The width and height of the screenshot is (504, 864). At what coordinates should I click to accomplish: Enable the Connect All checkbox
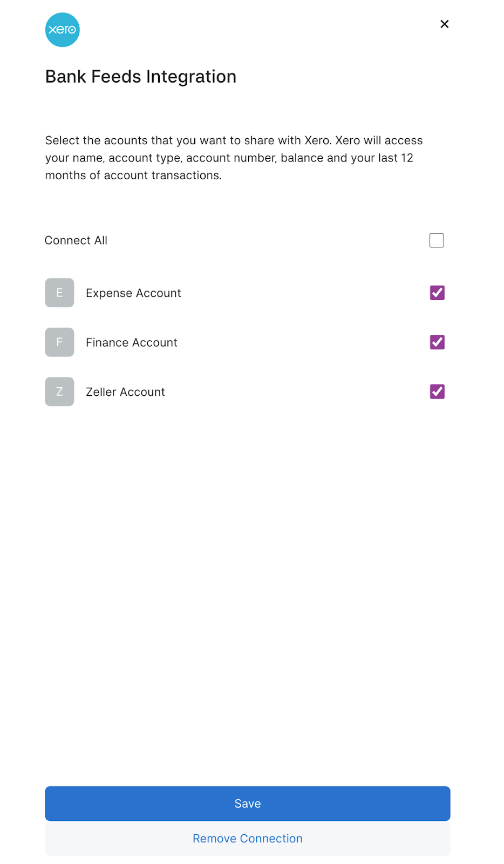(436, 240)
